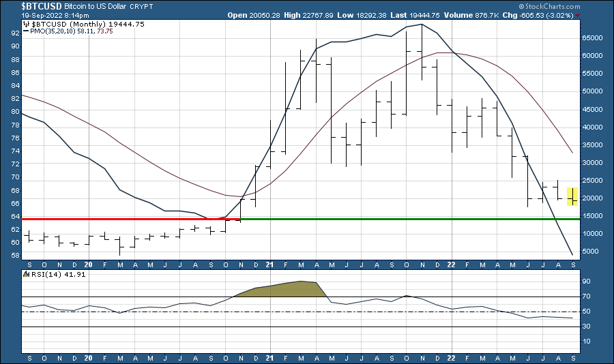The height and width of the screenshot is (364, 614).
Task: Click the $BTCUSD price bar legend icon
Action: [27, 23]
